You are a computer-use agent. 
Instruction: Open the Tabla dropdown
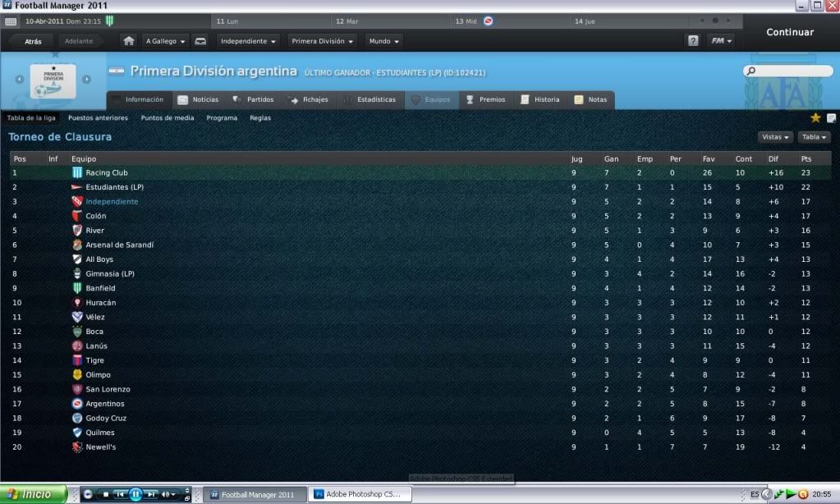814,137
